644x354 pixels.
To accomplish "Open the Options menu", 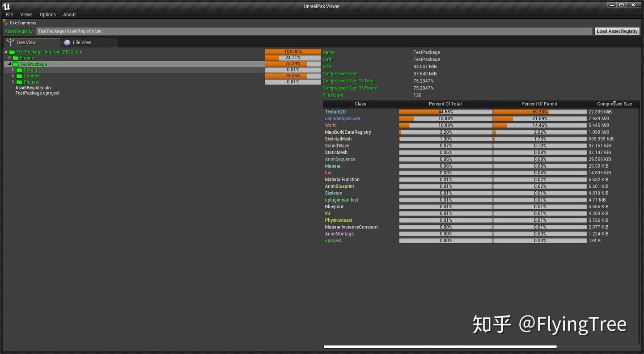I will (47, 14).
